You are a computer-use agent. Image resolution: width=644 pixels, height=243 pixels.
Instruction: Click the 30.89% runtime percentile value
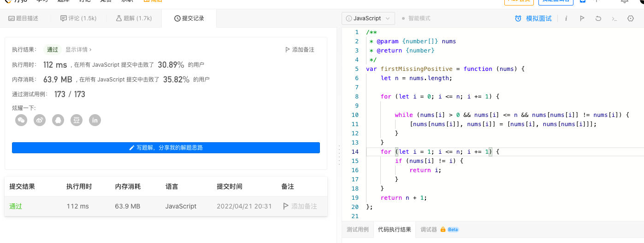pyautogui.click(x=171, y=64)
